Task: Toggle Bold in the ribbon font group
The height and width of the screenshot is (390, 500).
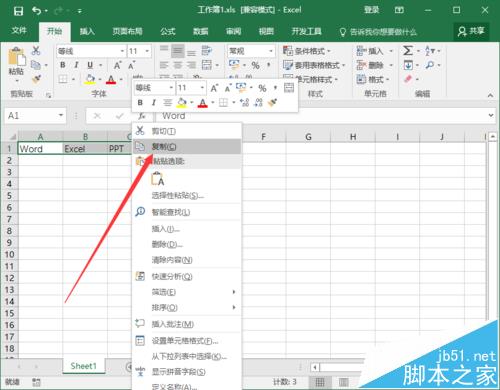Action: click(63, 65)
